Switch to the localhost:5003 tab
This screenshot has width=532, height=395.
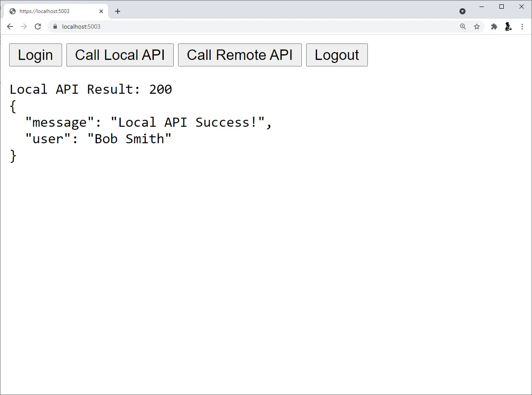pos(52,11)
